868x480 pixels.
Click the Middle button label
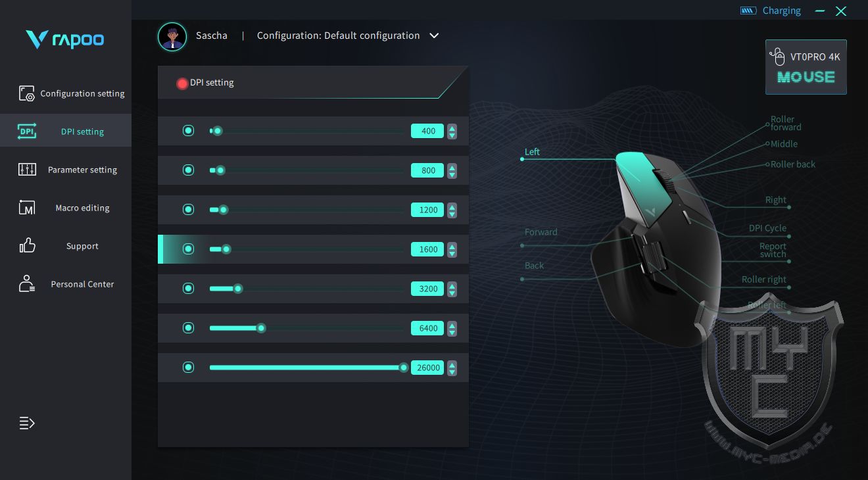(x=784, y=144)
